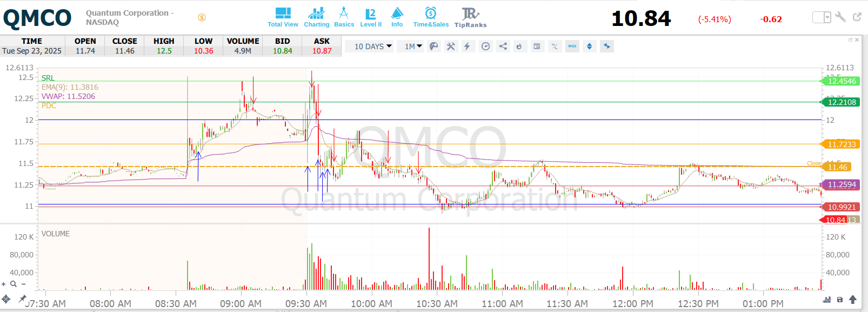Open Level II quotes
The height and width of the screenshot is (312, 868).
[x=371, y=17]
